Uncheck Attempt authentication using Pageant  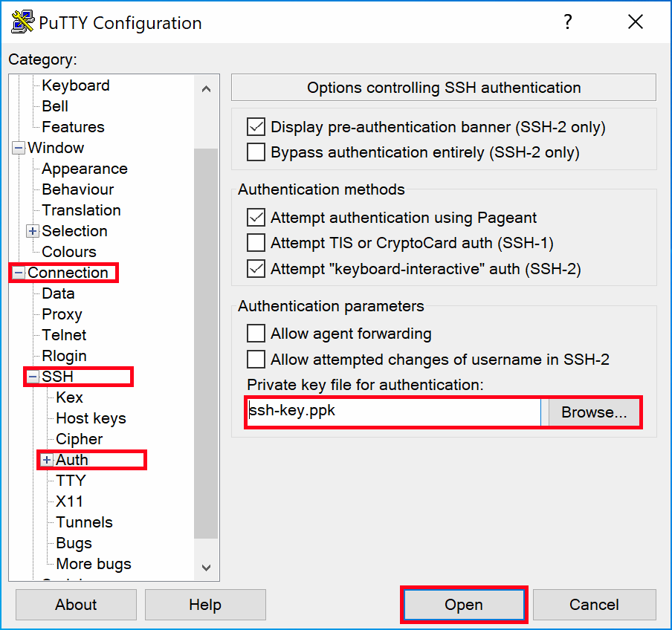pyautogui.click(x=256, y=218)
